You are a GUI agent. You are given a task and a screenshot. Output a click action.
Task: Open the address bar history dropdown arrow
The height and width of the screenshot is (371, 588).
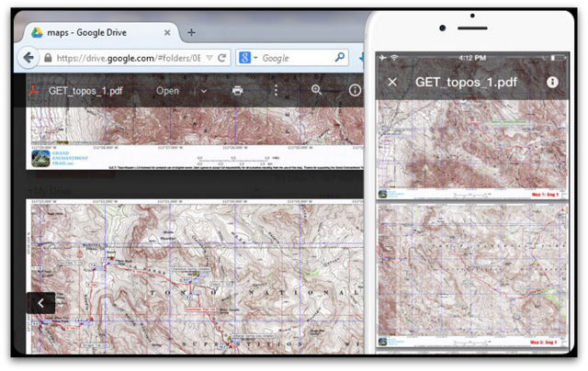point(209,58)
